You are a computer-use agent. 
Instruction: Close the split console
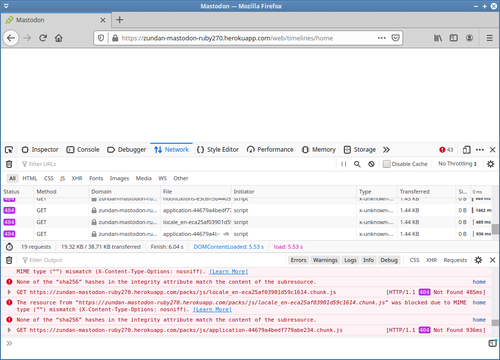point(492,260)
